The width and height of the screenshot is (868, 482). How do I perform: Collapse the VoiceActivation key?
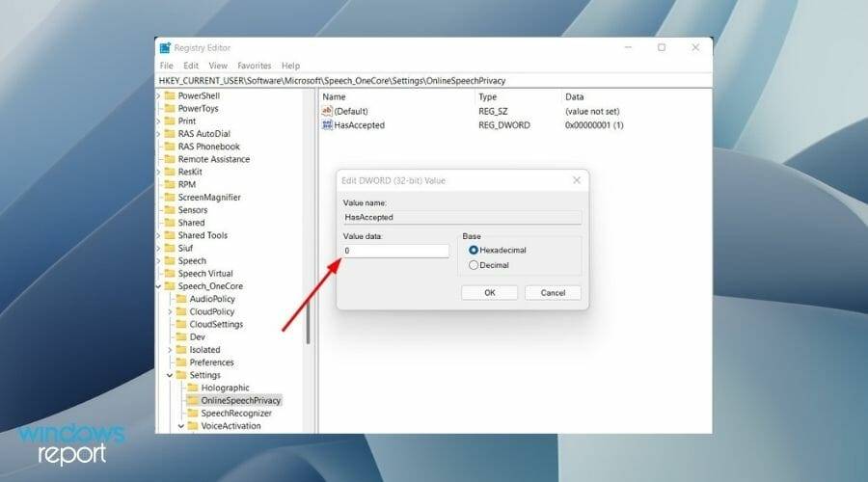point(181,426)
